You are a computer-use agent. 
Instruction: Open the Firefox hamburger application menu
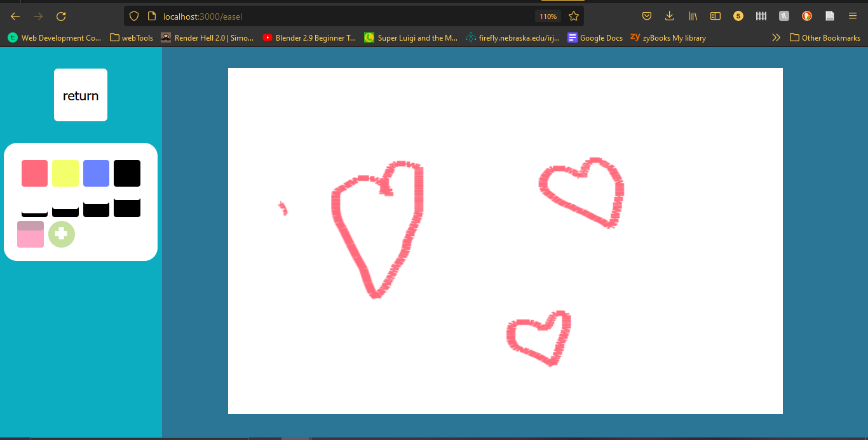click(853, 17)
